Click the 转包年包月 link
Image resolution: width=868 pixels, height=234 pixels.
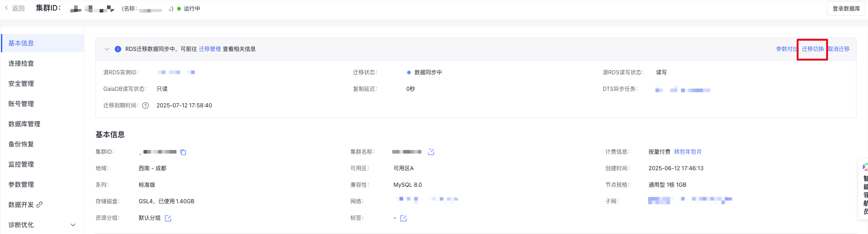[688, 152]
